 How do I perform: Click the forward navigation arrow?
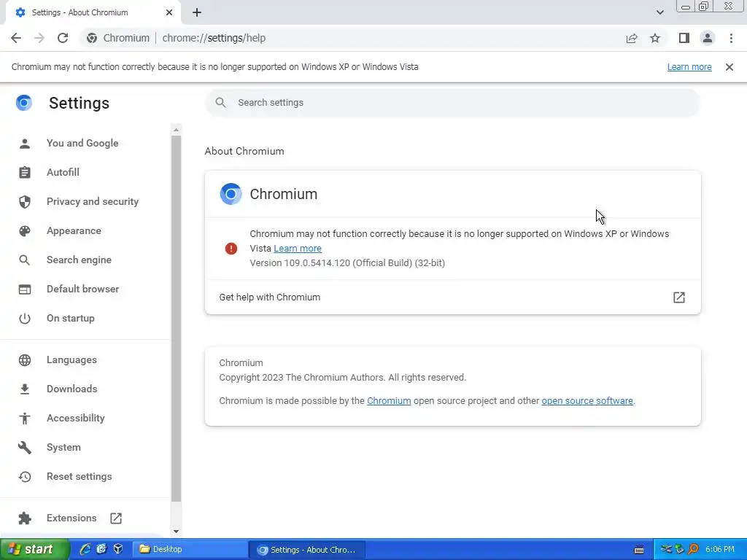(39, 38)
